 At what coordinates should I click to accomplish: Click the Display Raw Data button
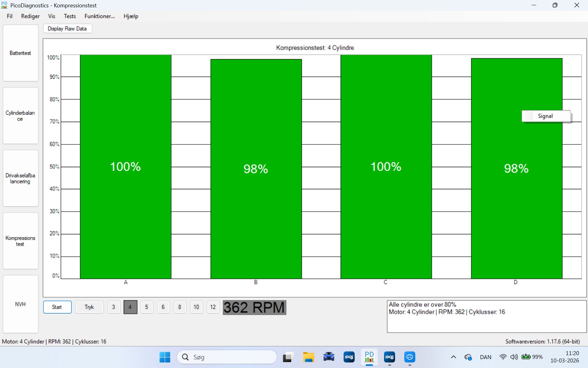coord(67,29)
